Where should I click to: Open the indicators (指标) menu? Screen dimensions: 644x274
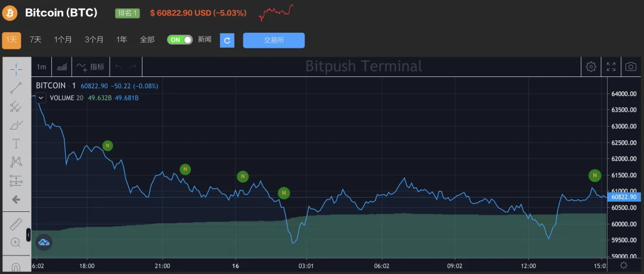[91, 67]
